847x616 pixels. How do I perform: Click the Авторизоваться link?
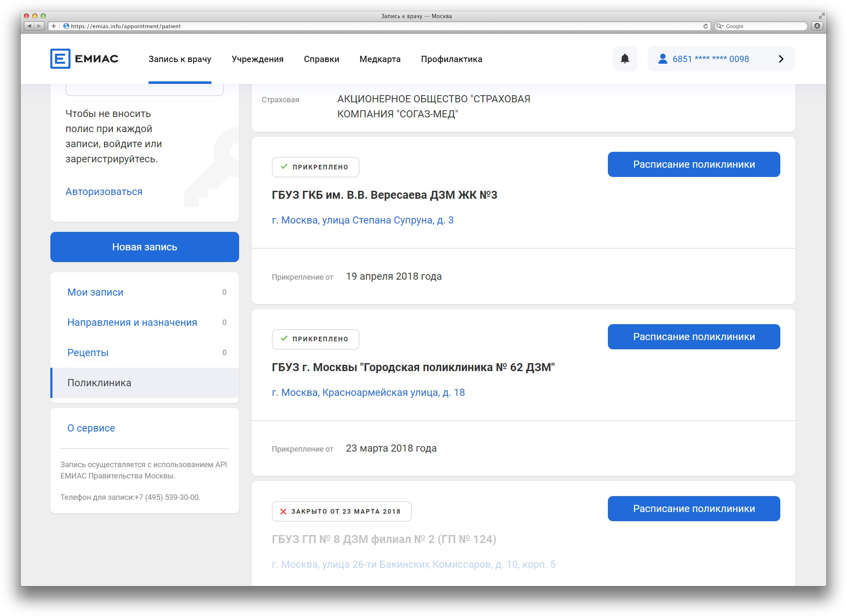(x=104, y=192)
